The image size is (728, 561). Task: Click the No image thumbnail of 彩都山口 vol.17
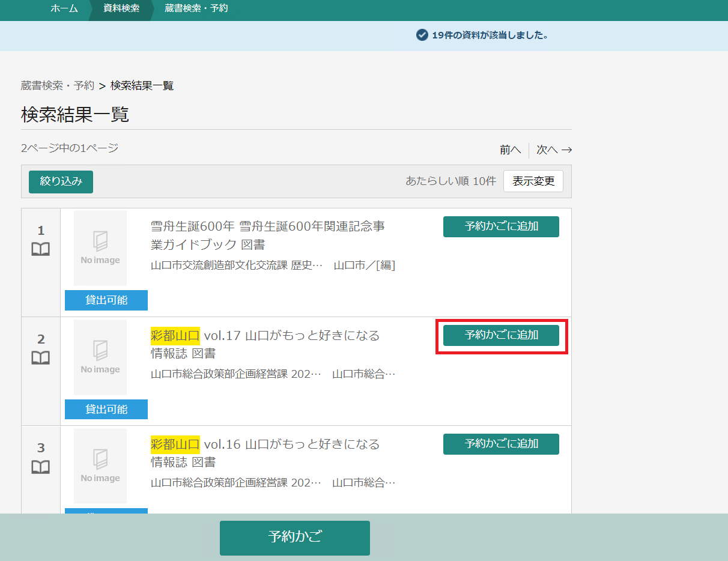click(x=100, y=357)
